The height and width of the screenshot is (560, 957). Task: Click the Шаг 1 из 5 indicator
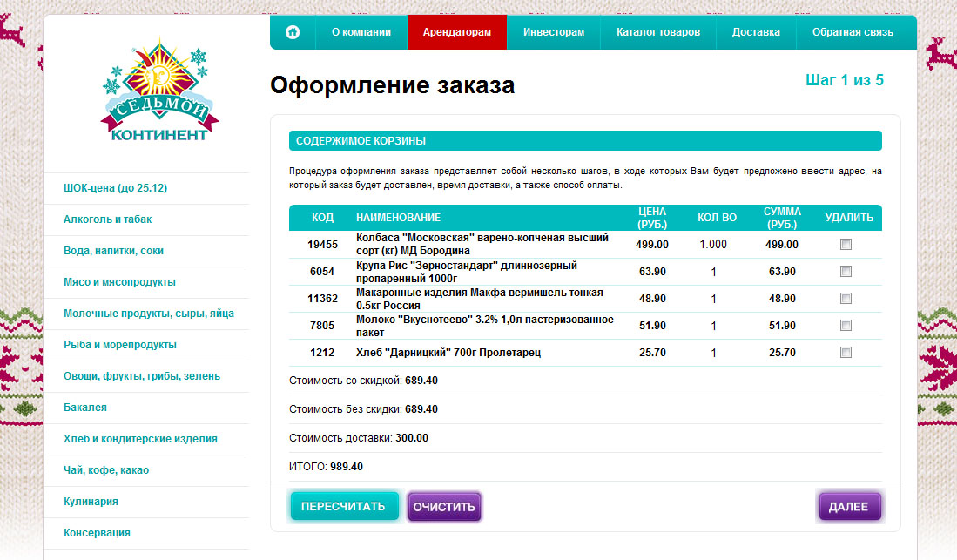coord(844,80)
